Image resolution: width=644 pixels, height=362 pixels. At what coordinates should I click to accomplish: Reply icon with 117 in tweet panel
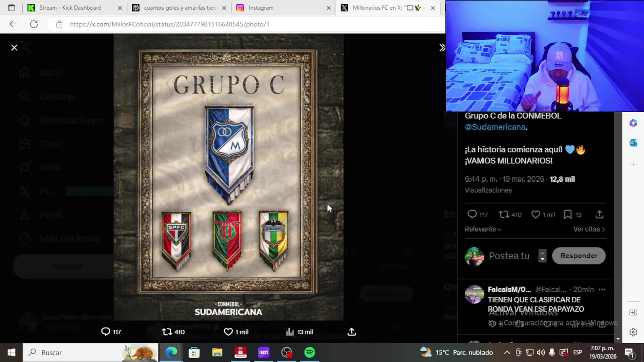pyautogui.click(x=477, y=215)
